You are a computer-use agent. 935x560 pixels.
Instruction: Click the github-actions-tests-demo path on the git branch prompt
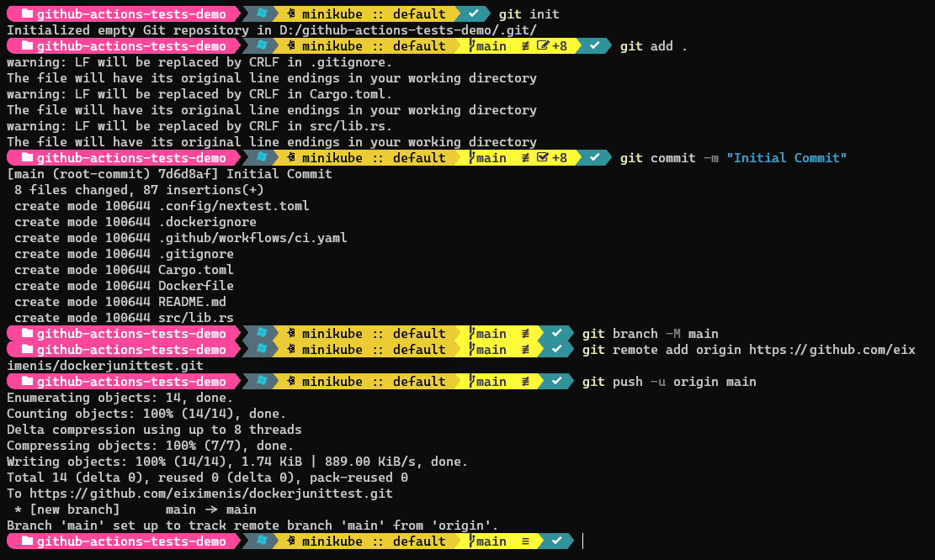click(130, 334)
